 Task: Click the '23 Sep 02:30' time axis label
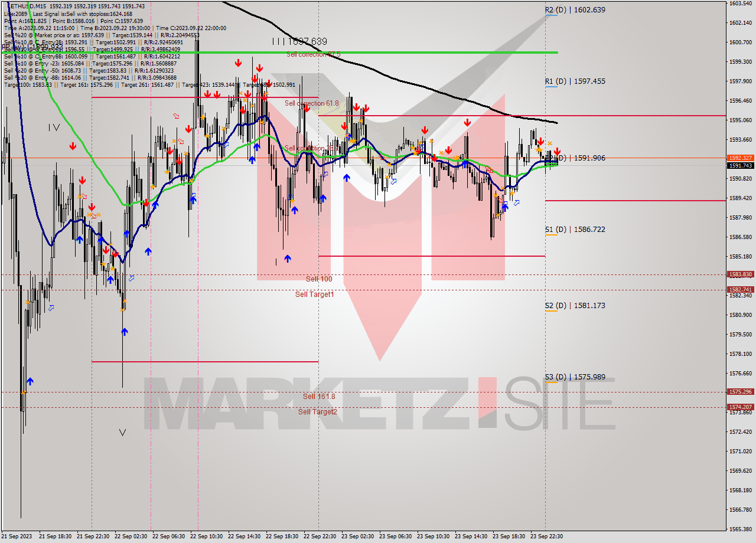[x=357, y=537]
